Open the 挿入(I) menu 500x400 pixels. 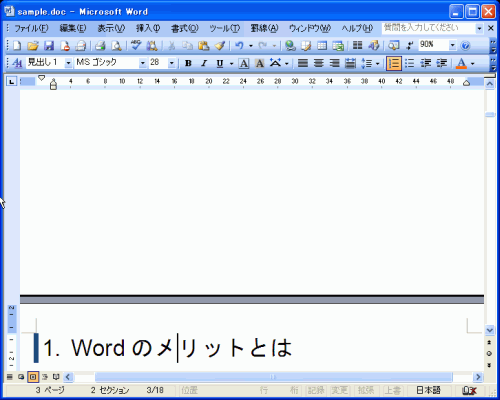click(148, 28)
